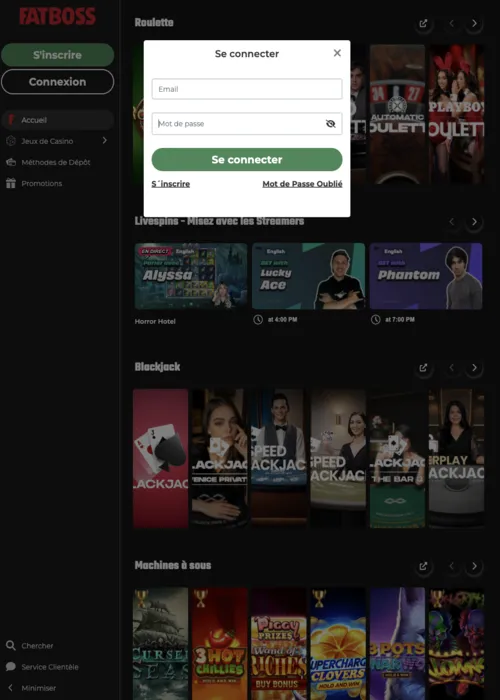Collapse the sidebar with the Minimiser arrow

click(11, 688)
